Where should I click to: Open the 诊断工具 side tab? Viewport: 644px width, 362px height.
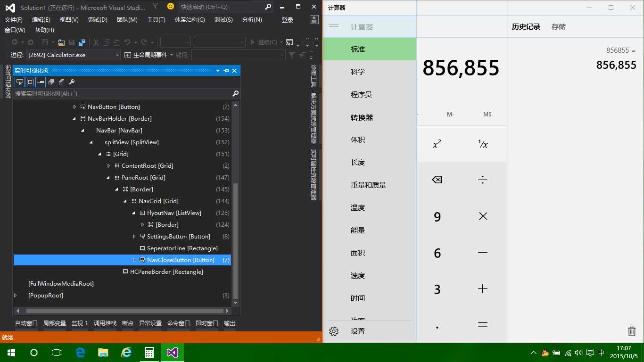coord(314,75)
